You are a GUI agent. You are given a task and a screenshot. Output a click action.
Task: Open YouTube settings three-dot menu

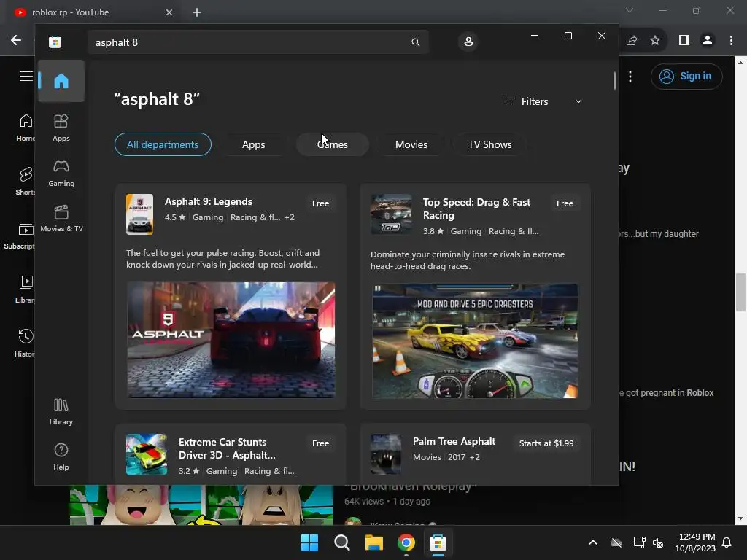[630, 77]
